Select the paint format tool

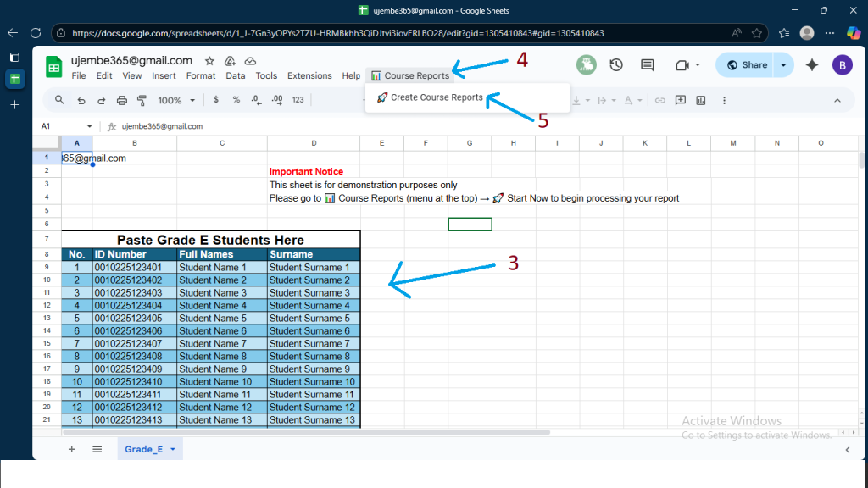click(x=142, y=100)
